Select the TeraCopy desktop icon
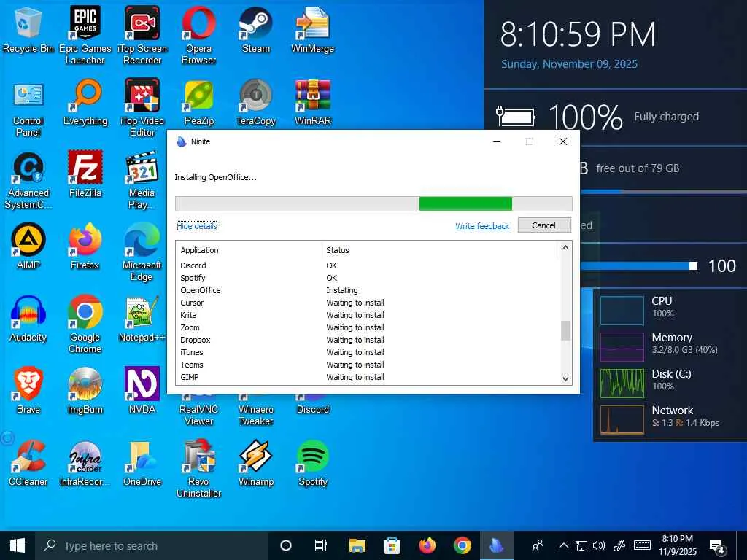The image size is (747, 560). pyautogui.click(x=256, y=102)
